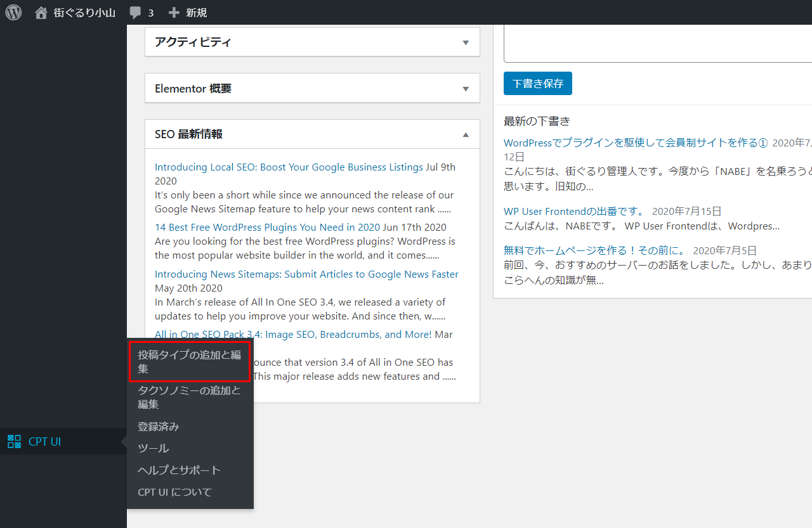Open 投稿タイプの追加と編集 submenu item
The width and height of the screenshot is (812, 528).
coord(190,362)
